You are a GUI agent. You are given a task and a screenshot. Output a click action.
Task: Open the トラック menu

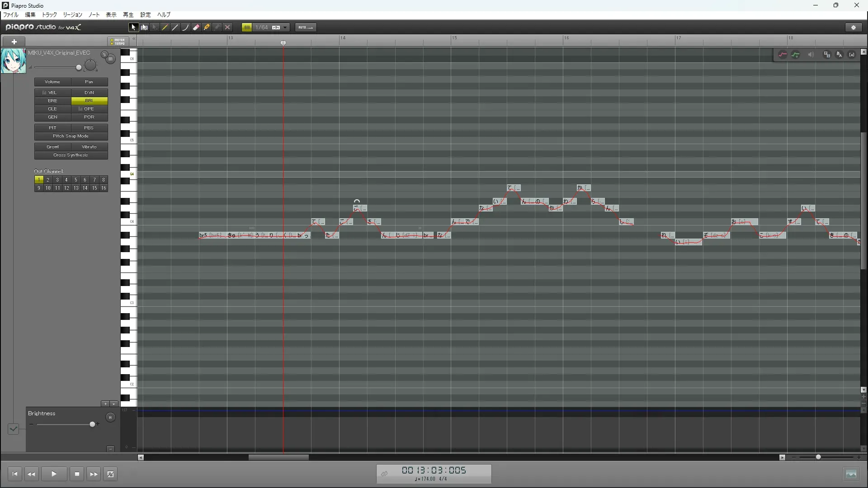pyautogui.click(x=49, y=15)
